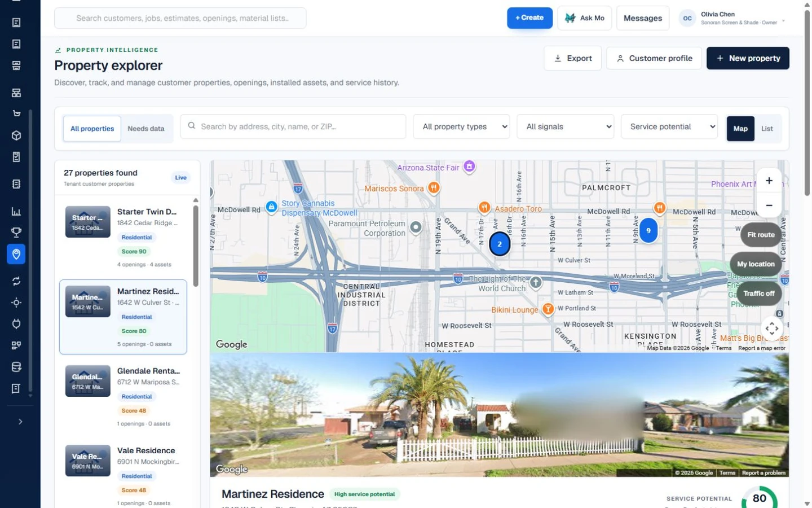Click My location on the map

click(756, 264)
